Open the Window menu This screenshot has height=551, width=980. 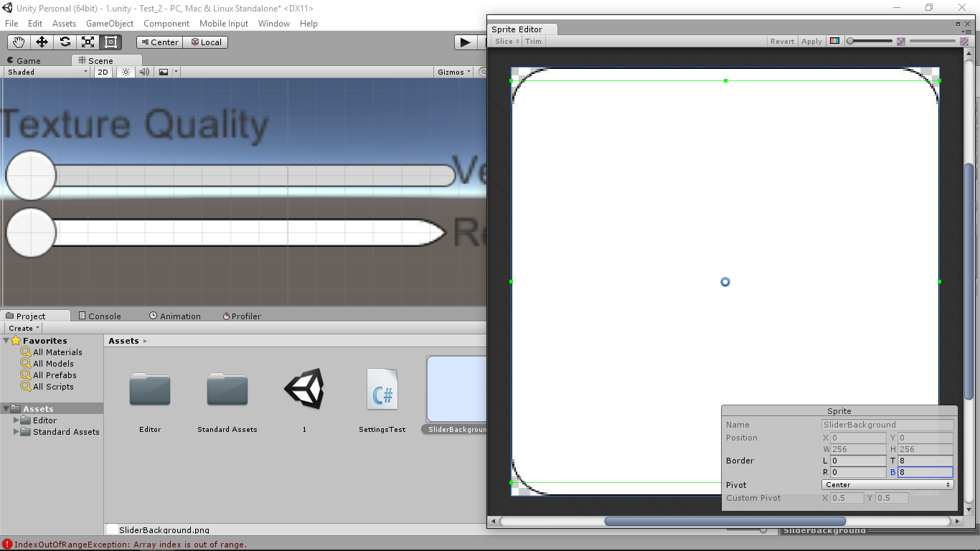[x=274, y=24]
